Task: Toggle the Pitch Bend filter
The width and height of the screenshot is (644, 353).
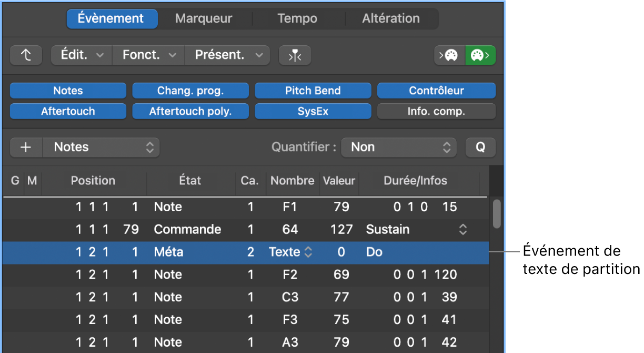Action: [313, 90]
